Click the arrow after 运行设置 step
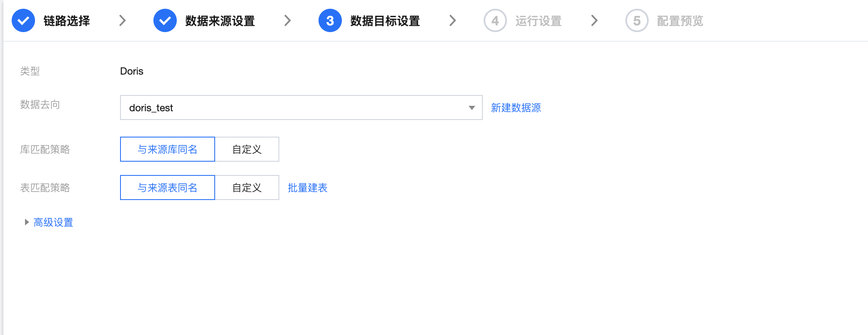868x335 pixels. 594,20
